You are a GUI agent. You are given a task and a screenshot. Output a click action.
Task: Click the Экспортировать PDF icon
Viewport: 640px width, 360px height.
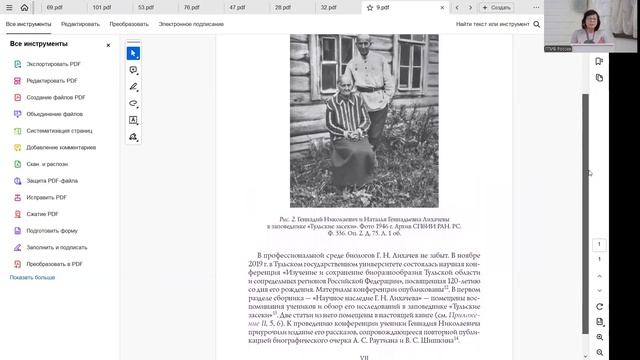[x=18, y=64]
